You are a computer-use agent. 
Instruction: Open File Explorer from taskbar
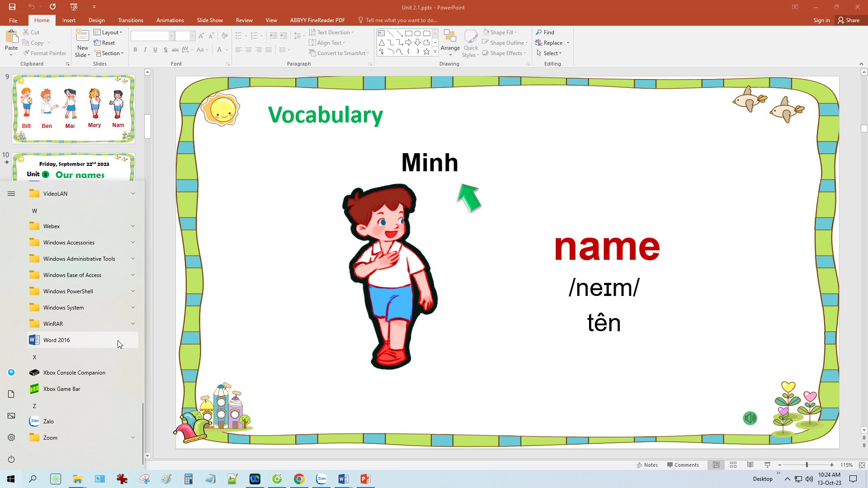[77, 479]
